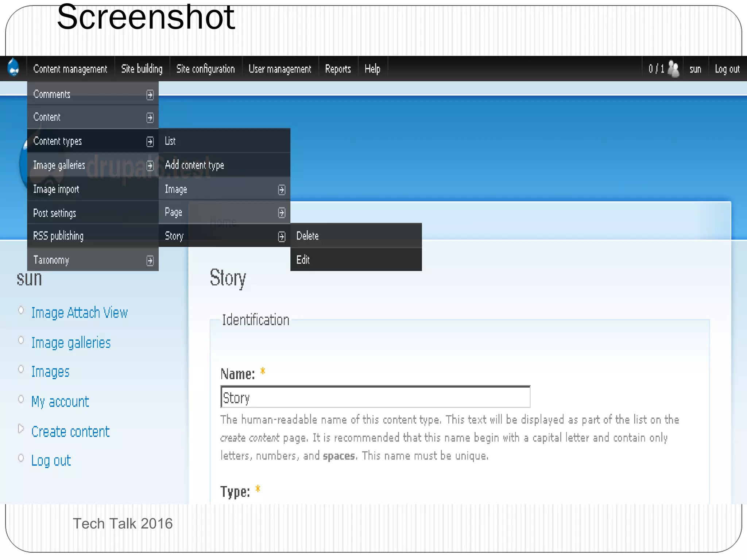Open the Help menu
Image resolution: width=747 pixels, height=560 pixels.
pos(372,69)
